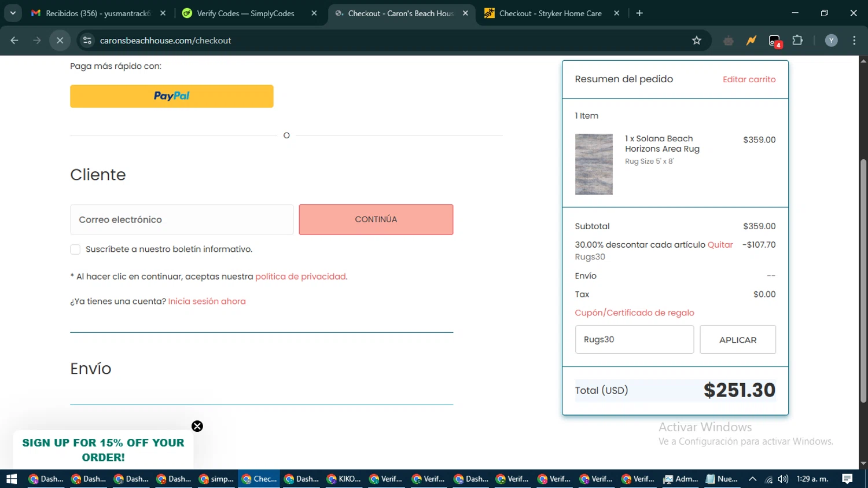Focus the Correo electrónico email field
Viewport: 868px width, 488px height.
(182, 219)
